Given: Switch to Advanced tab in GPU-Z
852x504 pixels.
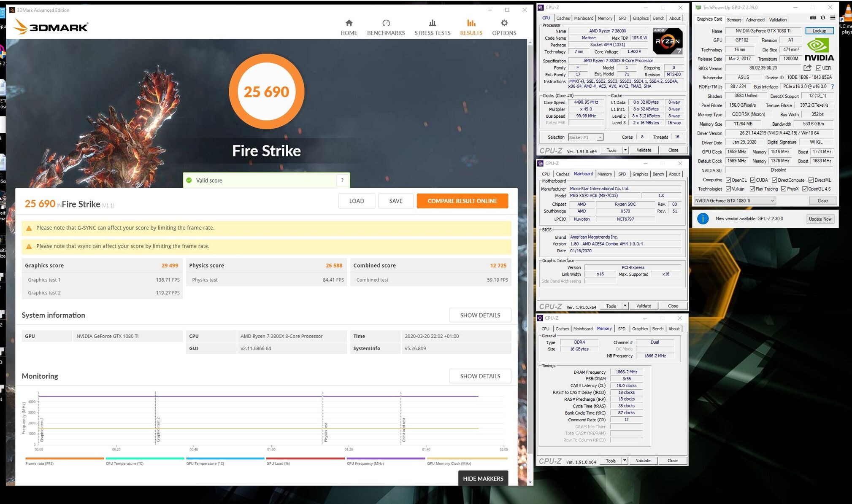Looking at the screenshot, I should pos(755,20).
